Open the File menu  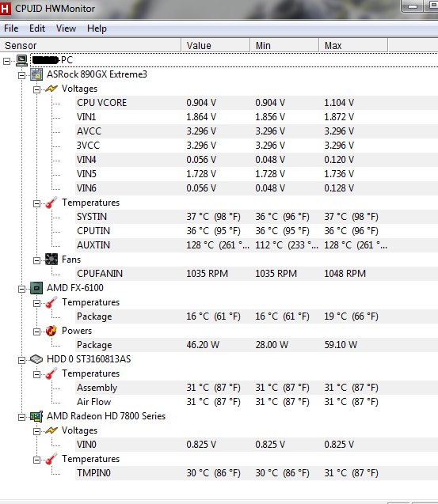click(11, 28)
